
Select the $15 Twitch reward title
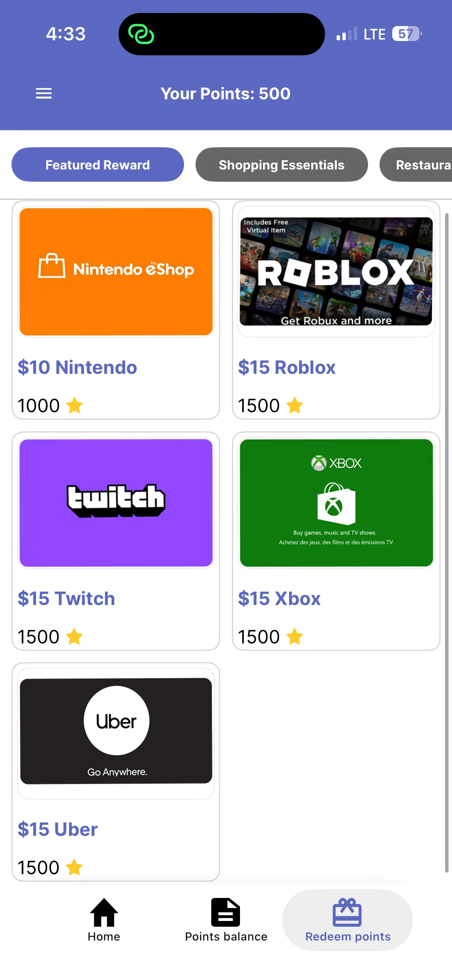point(66,599)
